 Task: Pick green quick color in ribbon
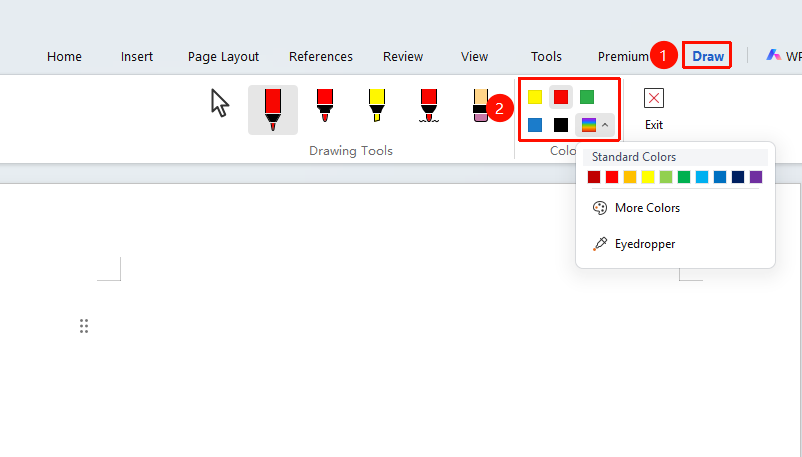pos(587,97)
